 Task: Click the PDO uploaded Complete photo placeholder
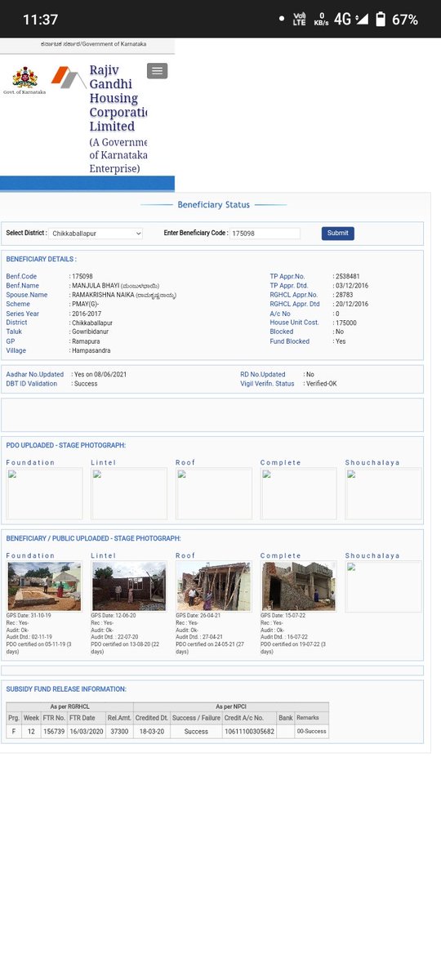click(299, 494)
